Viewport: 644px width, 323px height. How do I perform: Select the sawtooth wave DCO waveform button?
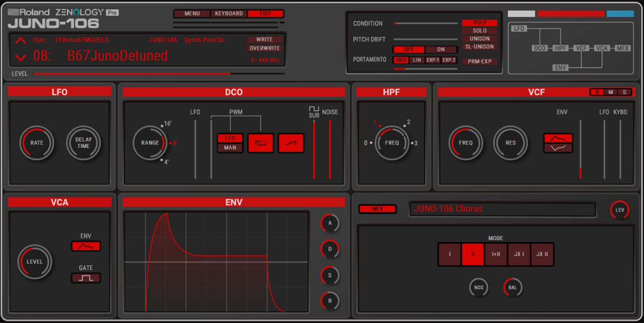coord(291,143)
